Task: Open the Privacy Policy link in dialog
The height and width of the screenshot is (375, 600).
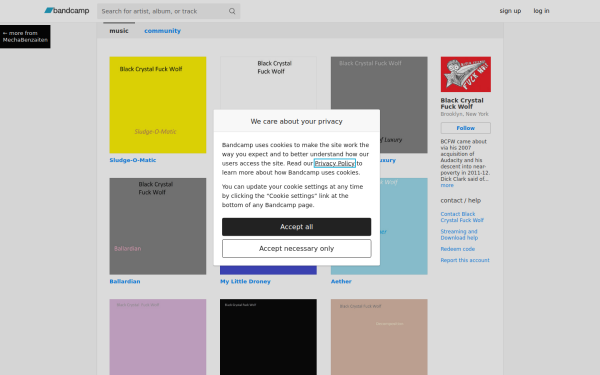Action: click(335, 163)
